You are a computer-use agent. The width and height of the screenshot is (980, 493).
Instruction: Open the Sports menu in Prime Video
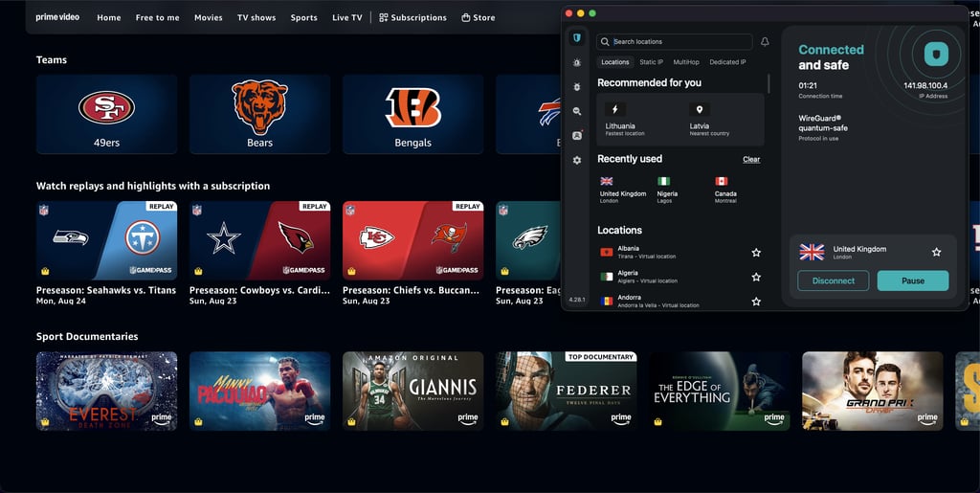(303, 17)
